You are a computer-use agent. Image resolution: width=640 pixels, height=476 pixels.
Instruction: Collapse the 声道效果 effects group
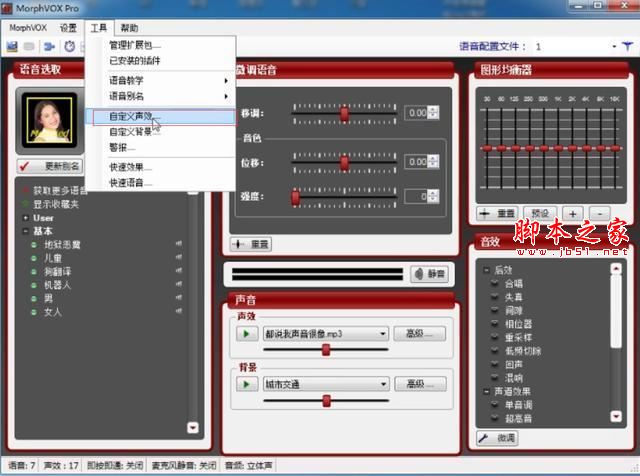486,391
